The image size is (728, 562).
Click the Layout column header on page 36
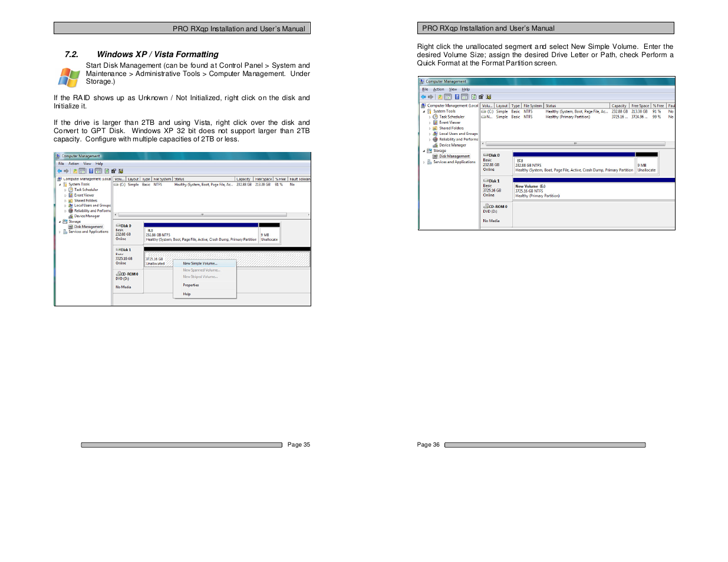click(x=502, y=106)
